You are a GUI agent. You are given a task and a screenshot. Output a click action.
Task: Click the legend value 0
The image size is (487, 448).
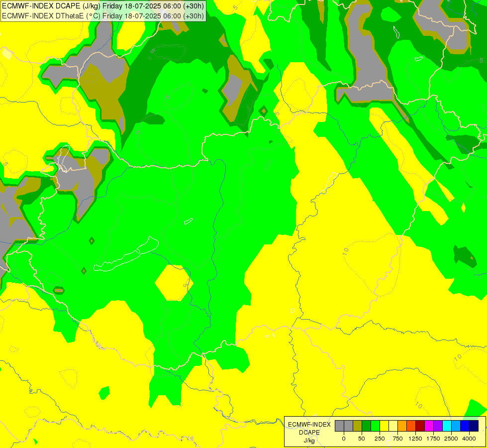tap(344, 439)
